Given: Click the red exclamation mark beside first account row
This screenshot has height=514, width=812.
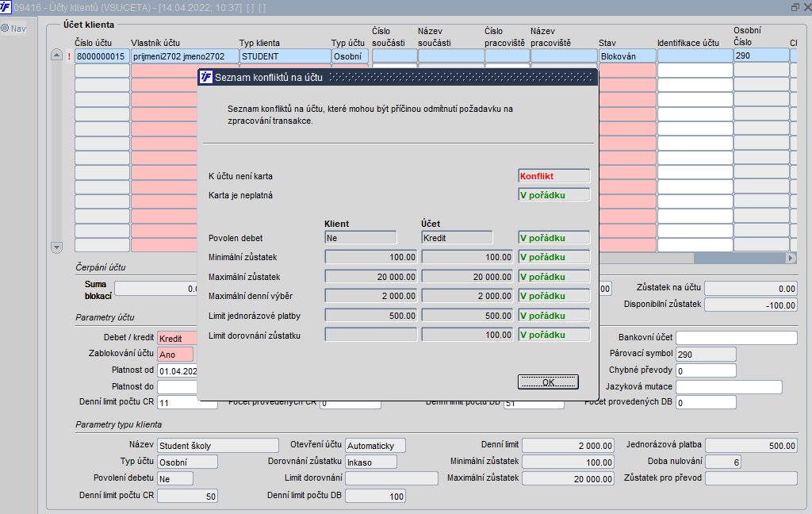Looking at the screenshot, I should 69,56.
